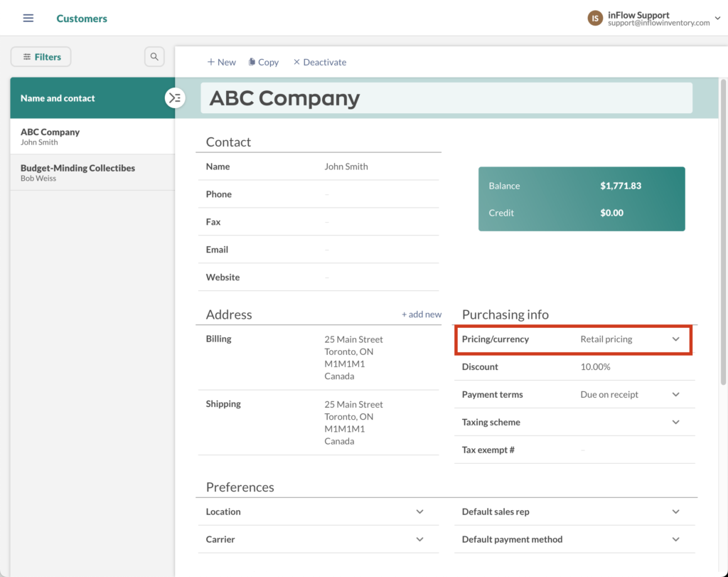Create a new customer with the New icon
The width and height of the screenshot is (728, 577).
(x=221, y=62)
